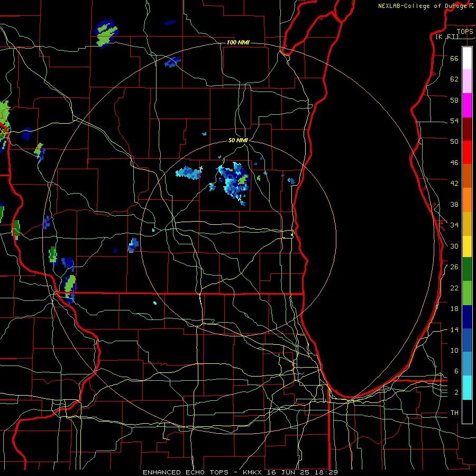Pick the light green legend swatch
Image resolution: width=476 pixels, height=476 pixels.
coord(467,293)
